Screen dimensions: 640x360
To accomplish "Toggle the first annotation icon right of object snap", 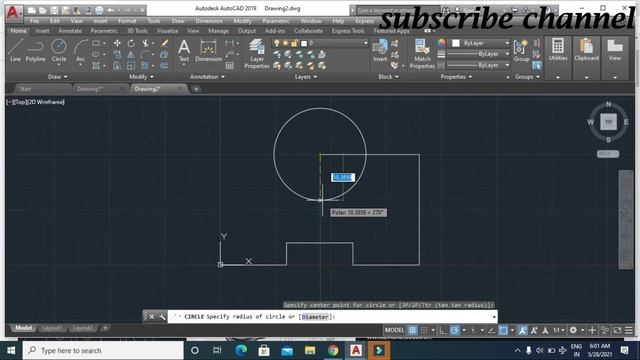I will pos(522,330).
